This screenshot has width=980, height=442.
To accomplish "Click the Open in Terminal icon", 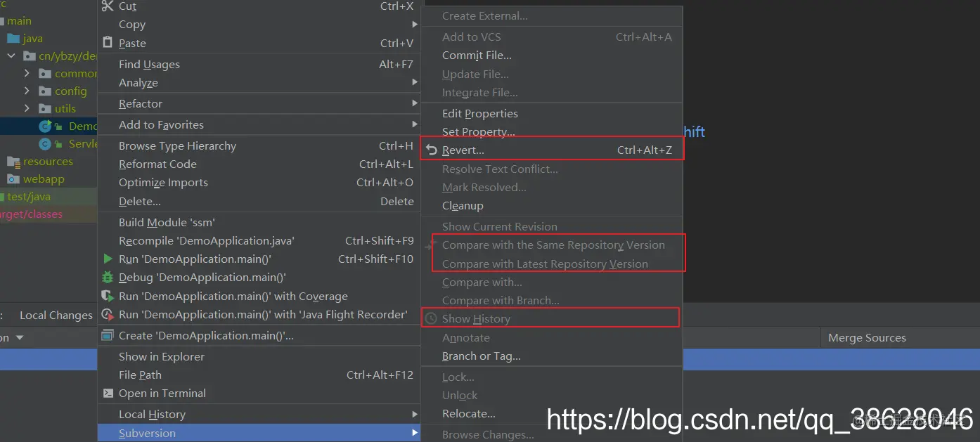I will [x=108, y=394].
